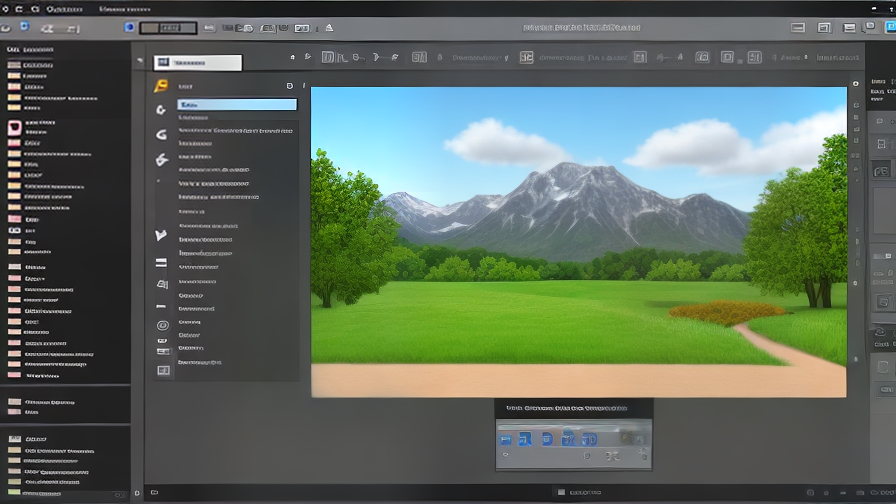Click the yellow tag icon in tool column
The width and height of the screenshot is (896, 504).
click(x=160, y=86)
